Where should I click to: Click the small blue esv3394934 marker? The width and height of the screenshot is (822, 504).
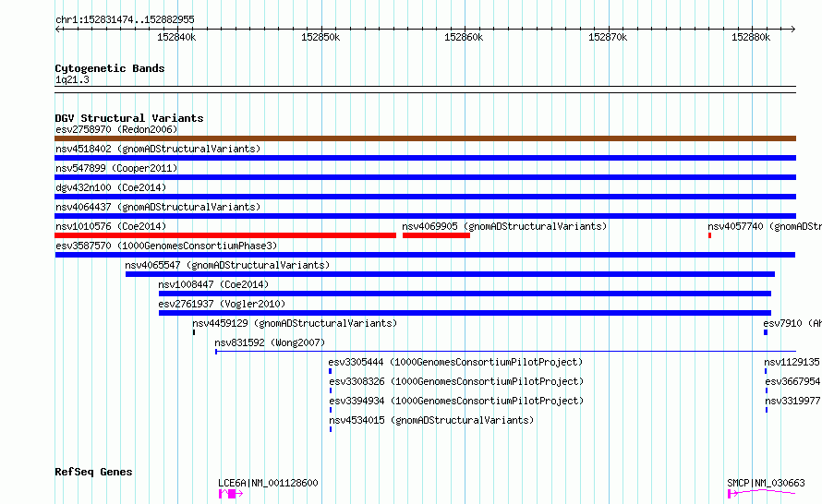tap(331, 410)
